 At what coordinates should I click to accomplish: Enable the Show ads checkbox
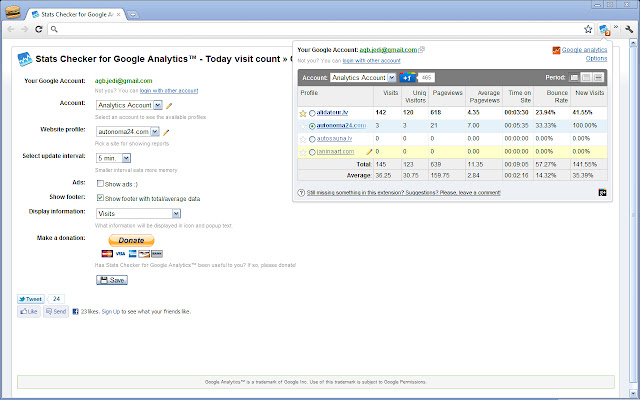[100, 184]
